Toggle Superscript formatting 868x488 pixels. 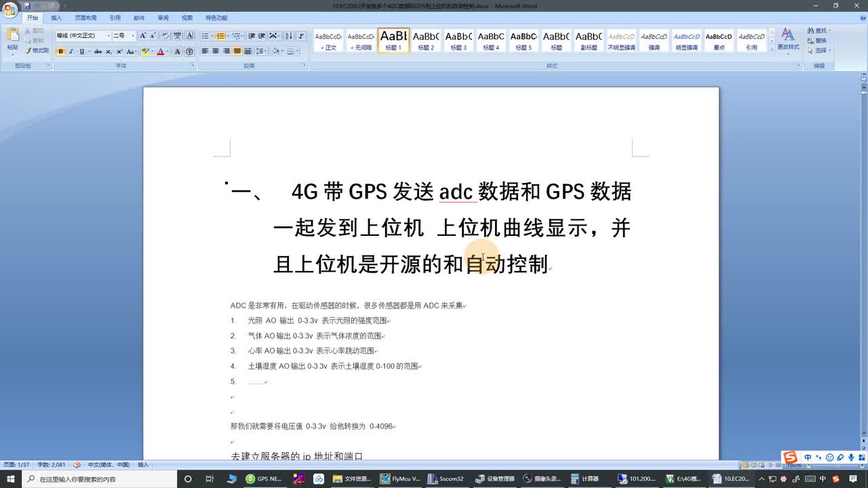coord(119,52)
